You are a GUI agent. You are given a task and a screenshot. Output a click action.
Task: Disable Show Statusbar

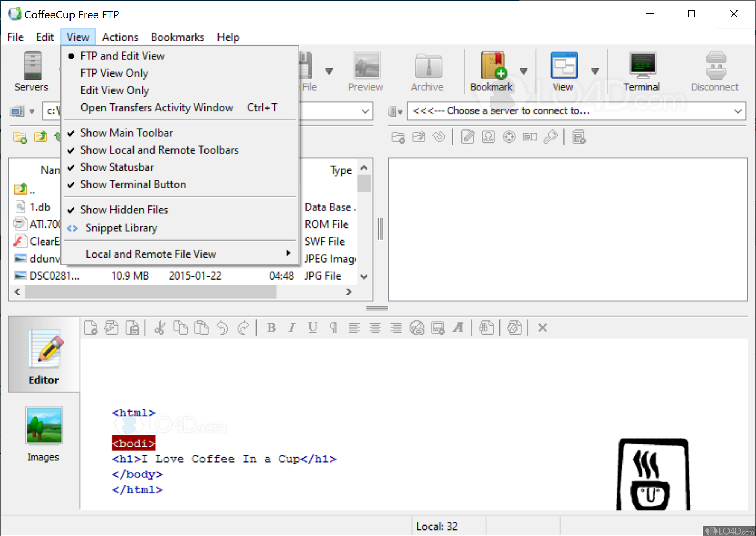pos(117,167)
